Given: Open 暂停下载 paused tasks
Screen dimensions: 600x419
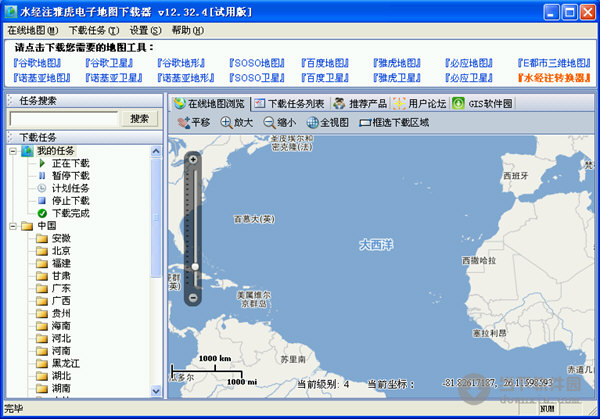Looking at the screenshot, I should pyautogui.click(x=64, y=176).
